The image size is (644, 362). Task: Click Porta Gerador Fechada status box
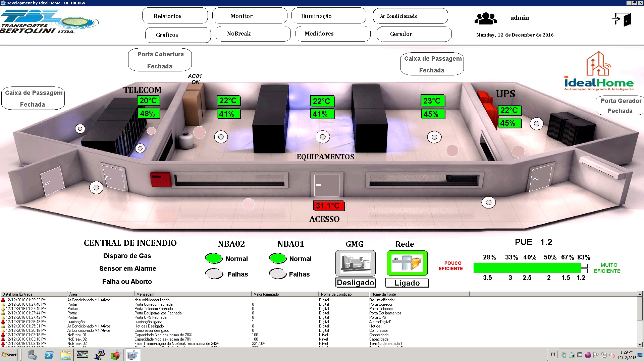[x=620, y=106]
